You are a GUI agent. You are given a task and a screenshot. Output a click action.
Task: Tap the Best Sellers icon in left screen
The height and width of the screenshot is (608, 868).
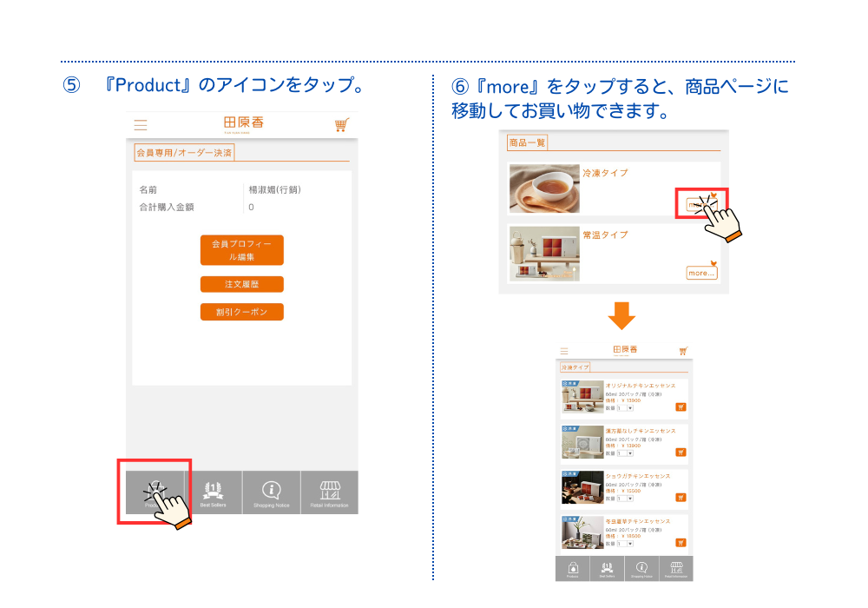(x=213, y=492)
